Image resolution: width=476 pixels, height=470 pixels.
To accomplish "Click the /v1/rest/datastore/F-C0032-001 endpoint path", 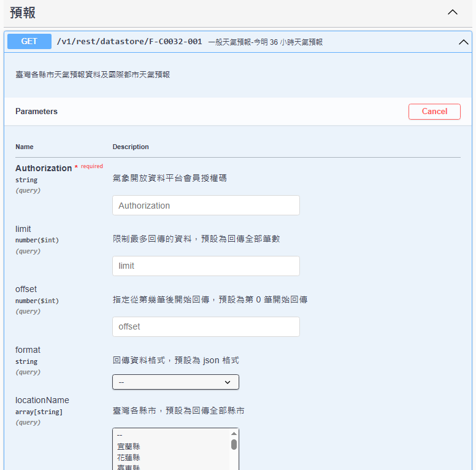I will tap(129, 42).
